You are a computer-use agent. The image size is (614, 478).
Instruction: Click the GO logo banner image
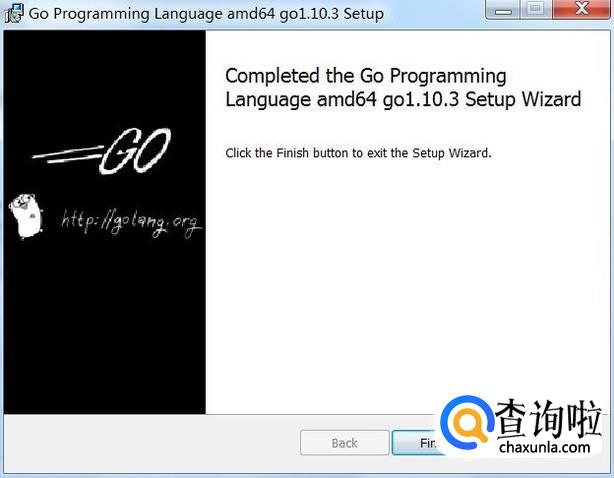click(x=102, y=151)
